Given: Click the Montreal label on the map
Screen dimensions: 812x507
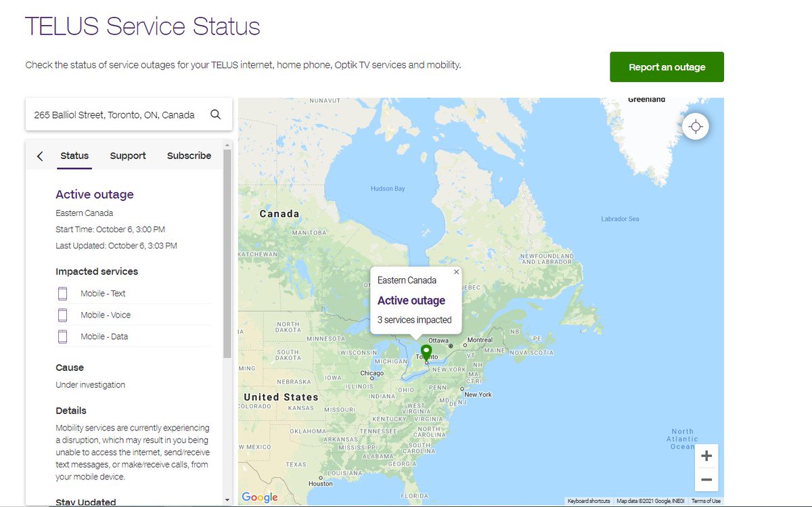Looking at the screenshot, I should pyautogui.click(x=480, y=340).
